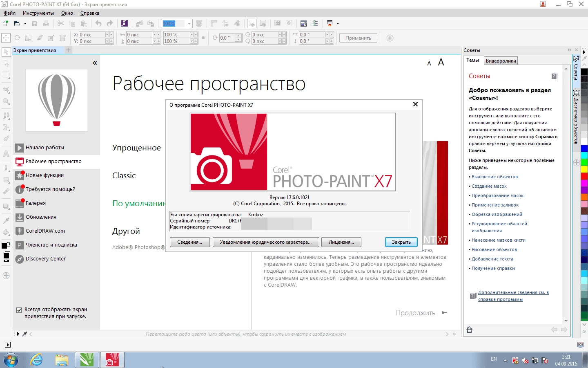Open the 'Выделение объектов' hint link
The width and height of the screenshot is (588, 368).
[494, 177]
